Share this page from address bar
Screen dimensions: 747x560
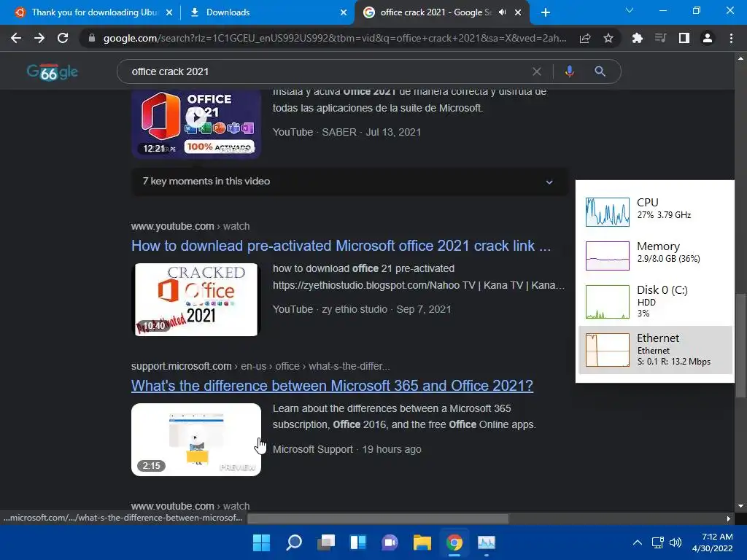pos(585,38)
